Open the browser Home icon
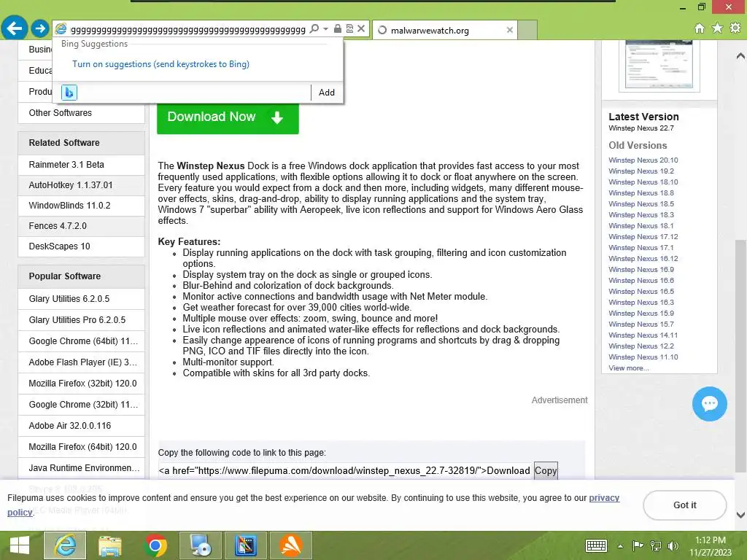The height and width of the screenshot is (560, 747). pyautogui.click(x=700, y=28)
